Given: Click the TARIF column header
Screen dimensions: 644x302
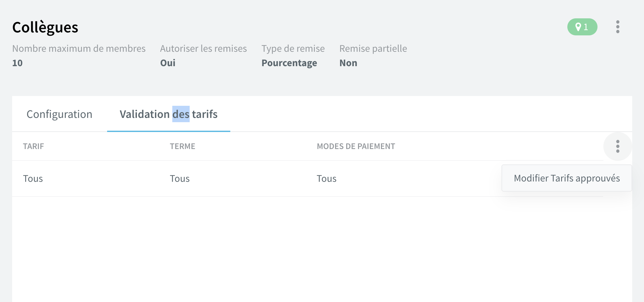Looking at the screenshot, I should [33, 146].
